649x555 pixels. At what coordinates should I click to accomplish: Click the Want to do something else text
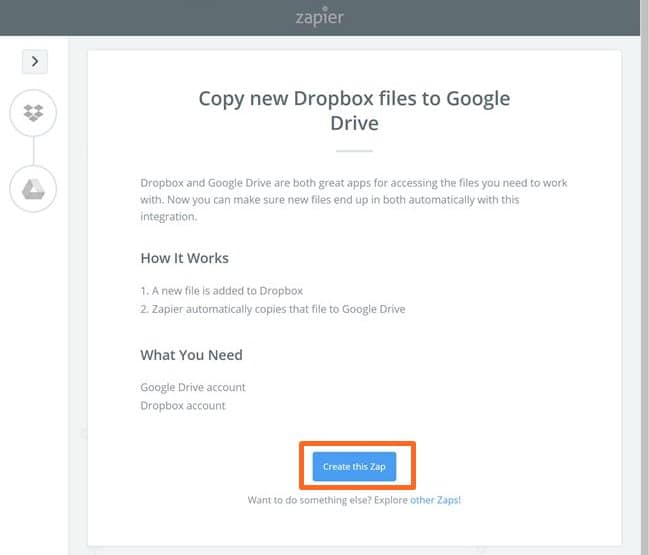click(x=327, y=499)
